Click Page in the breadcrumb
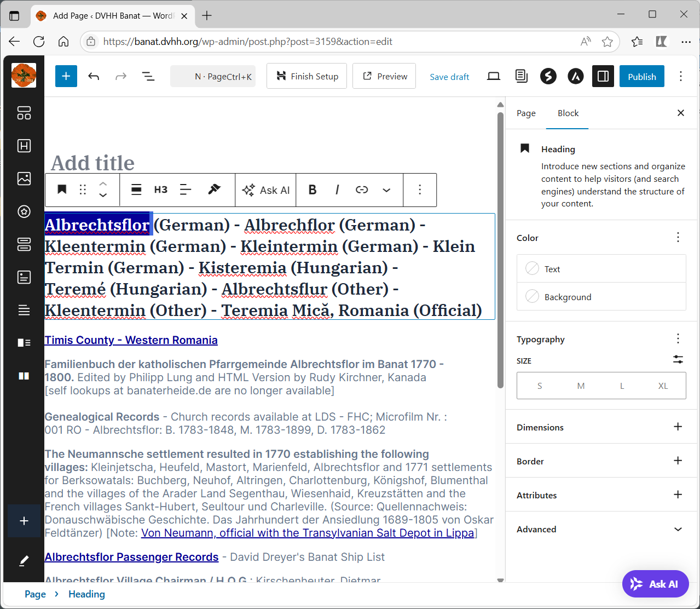This screenshot has width=700, height=609. click(x=35, y=594)
